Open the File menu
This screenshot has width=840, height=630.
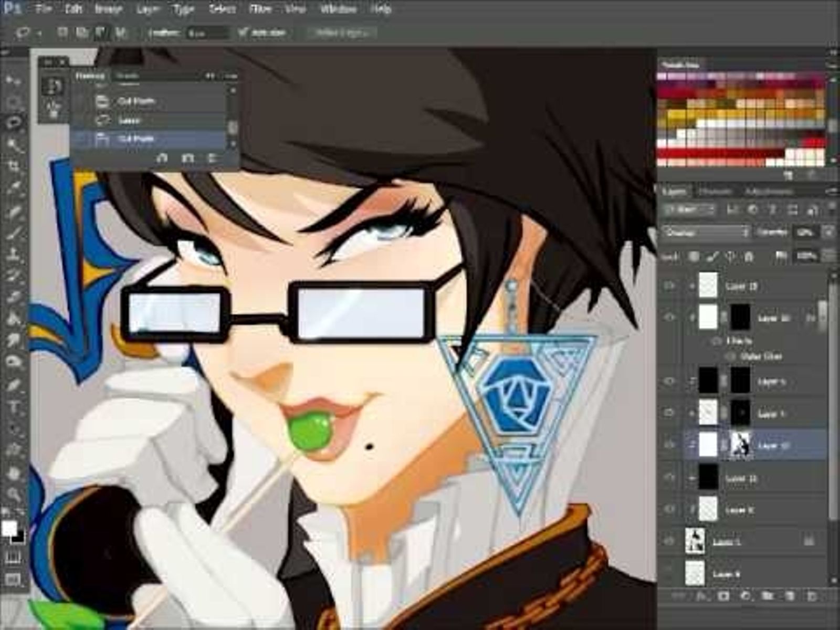pos(44,9)
